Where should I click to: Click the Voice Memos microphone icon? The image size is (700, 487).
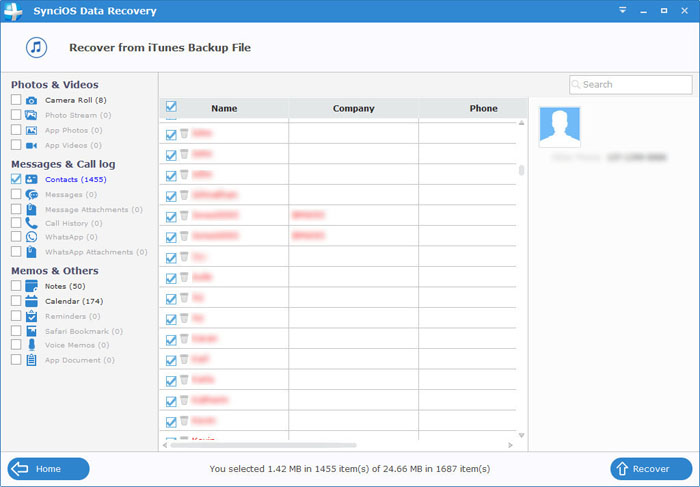coord(31,345)
